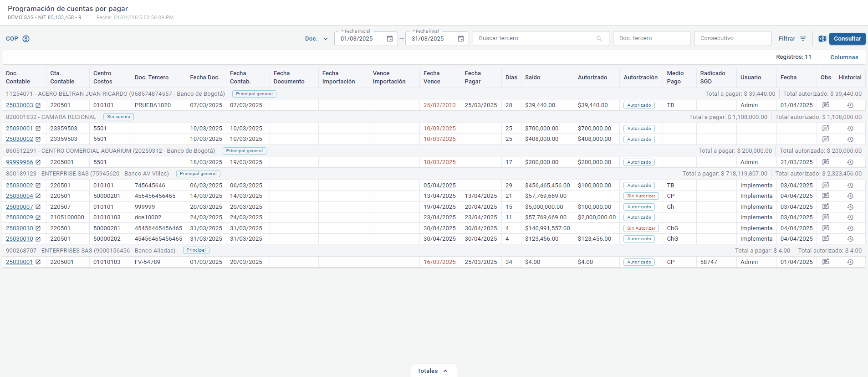This screenshot has height=377, width=868.
Task: Click Principal tag for ENTERPRISES SAS
Action: click(x=196, y=250)
